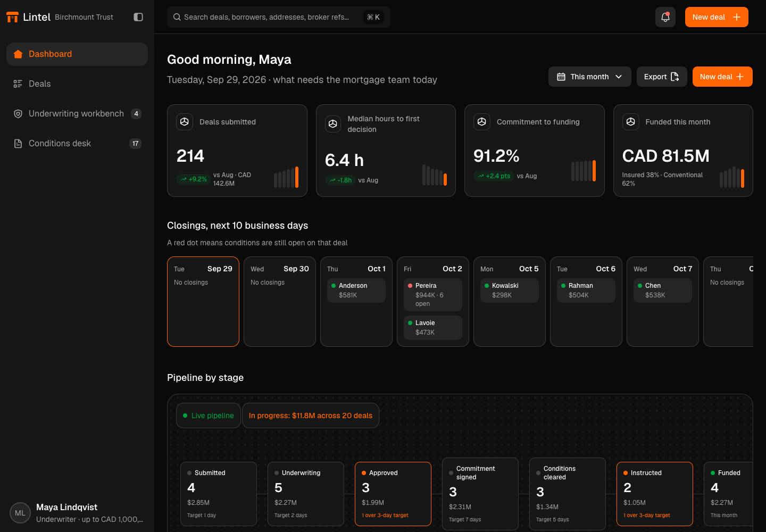Screen dimensions: 766x532
Task: Click the 91.2% value
Action: pyautogui.click(x=496, y=156)
